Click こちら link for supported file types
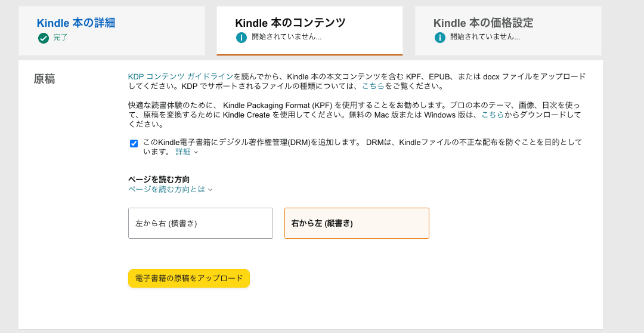 tap(373, 87)
